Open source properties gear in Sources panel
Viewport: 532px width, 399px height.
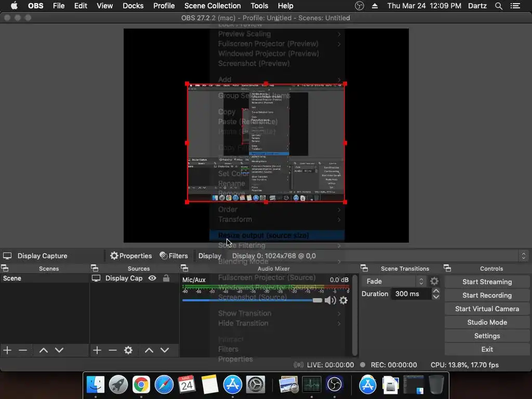[x=128, y=350]
